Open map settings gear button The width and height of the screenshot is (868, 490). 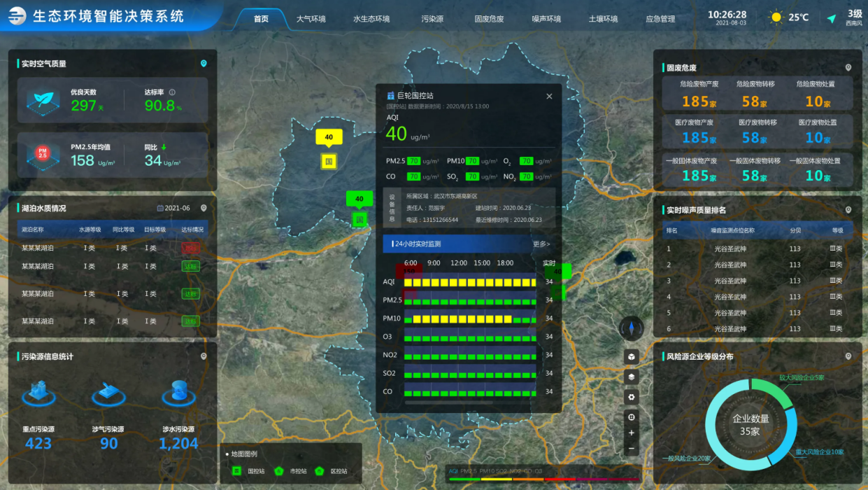pyautogui.click(x=631, y=397)
